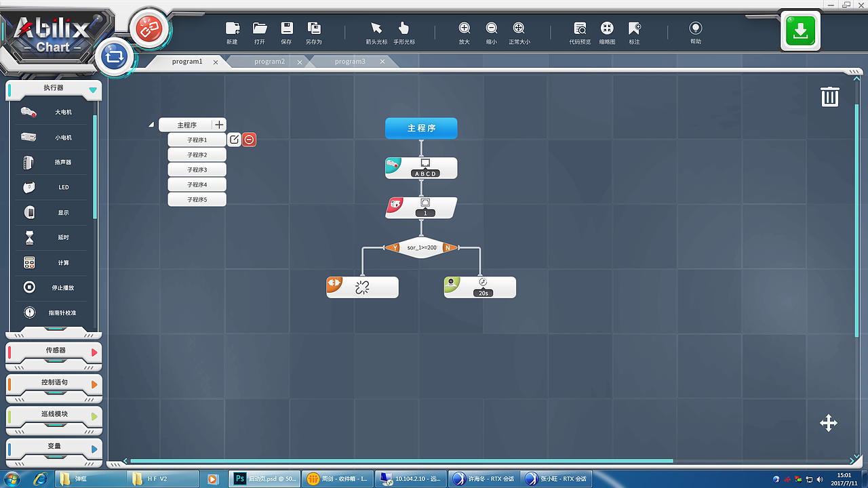
Task: Expand the 控制语句 control statement panel
Action: pyautogui.click(x=94, y=384)
